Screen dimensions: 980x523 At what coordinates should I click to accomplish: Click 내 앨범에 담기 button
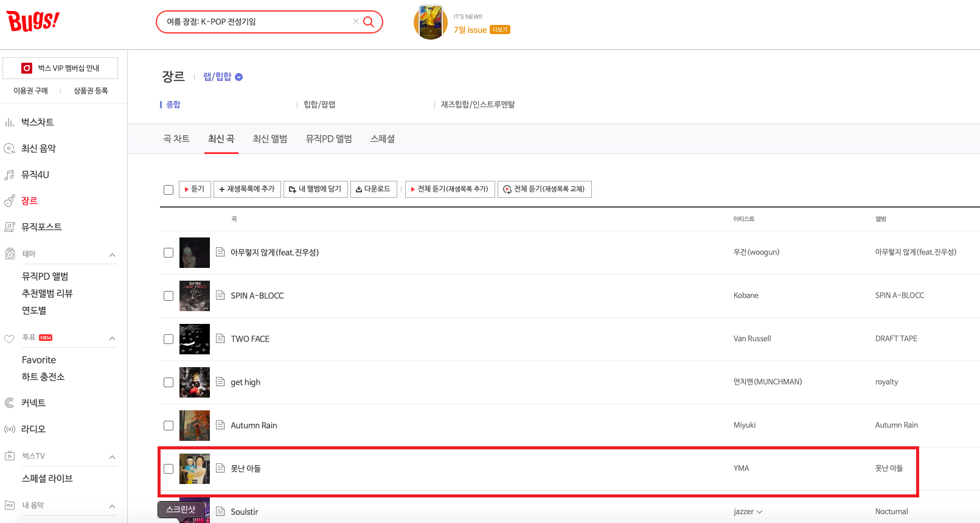pyautogui.click(x=316, y=189)
